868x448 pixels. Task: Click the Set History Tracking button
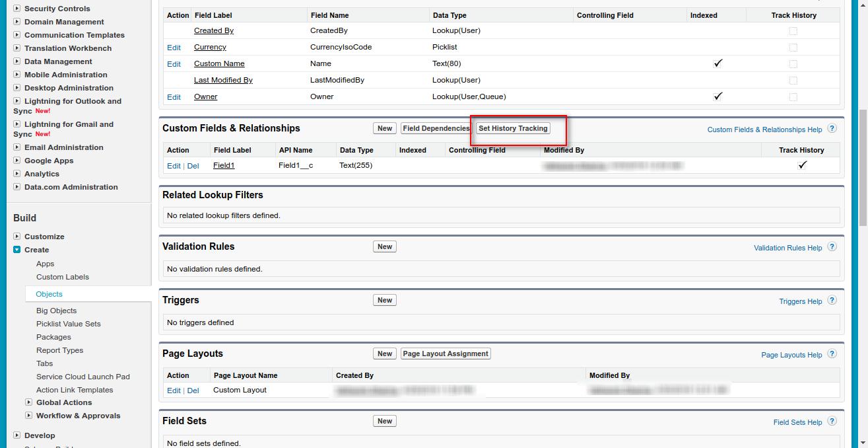tap(513, 128)
